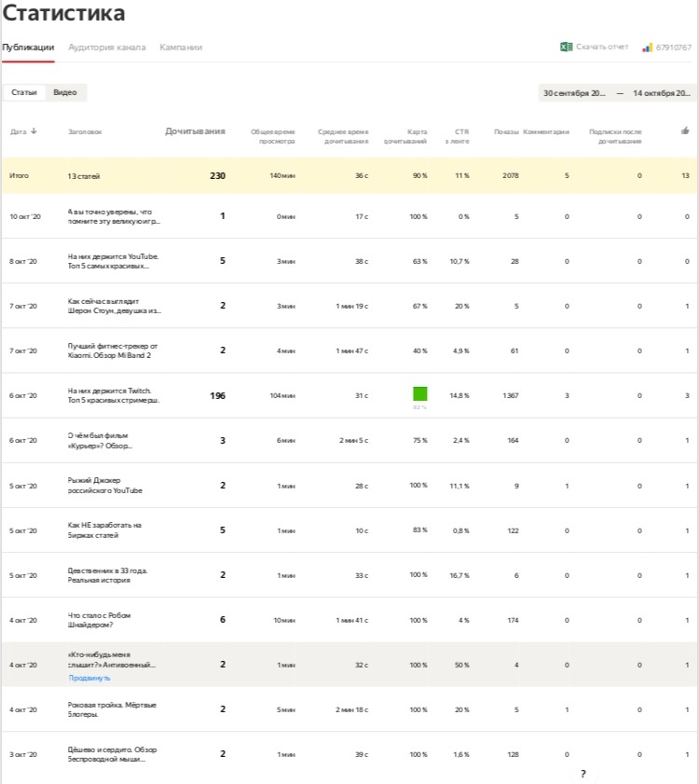Click the Дата sort arrow
Screen dimensions: 699x784
point(34,131)
